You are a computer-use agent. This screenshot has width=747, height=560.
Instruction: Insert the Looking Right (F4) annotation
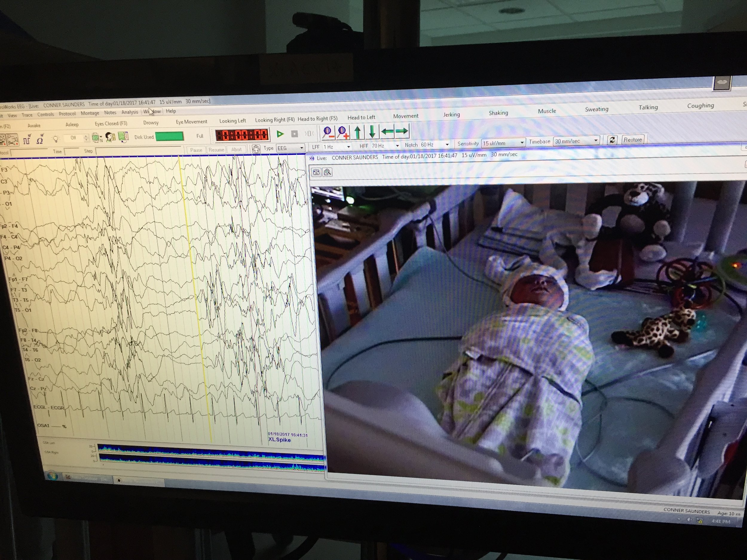(x=275, y=120)
